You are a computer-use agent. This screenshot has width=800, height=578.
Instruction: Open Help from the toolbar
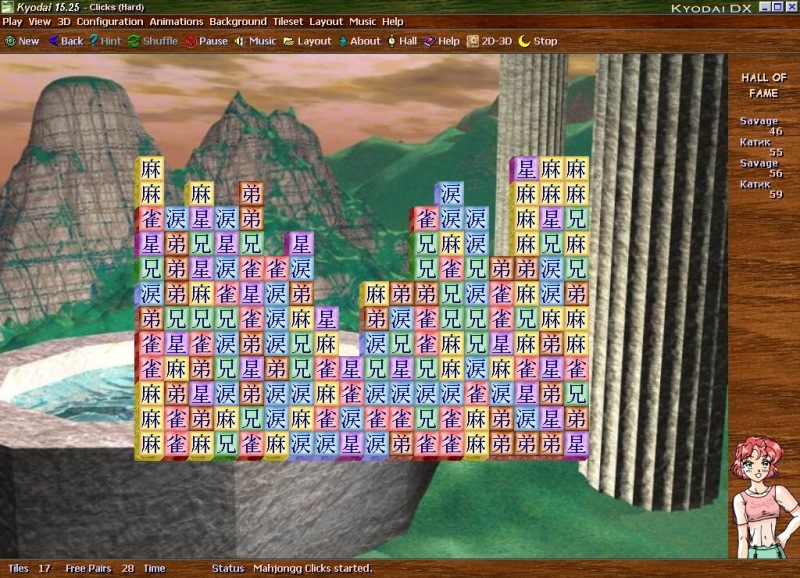[441, 41]
